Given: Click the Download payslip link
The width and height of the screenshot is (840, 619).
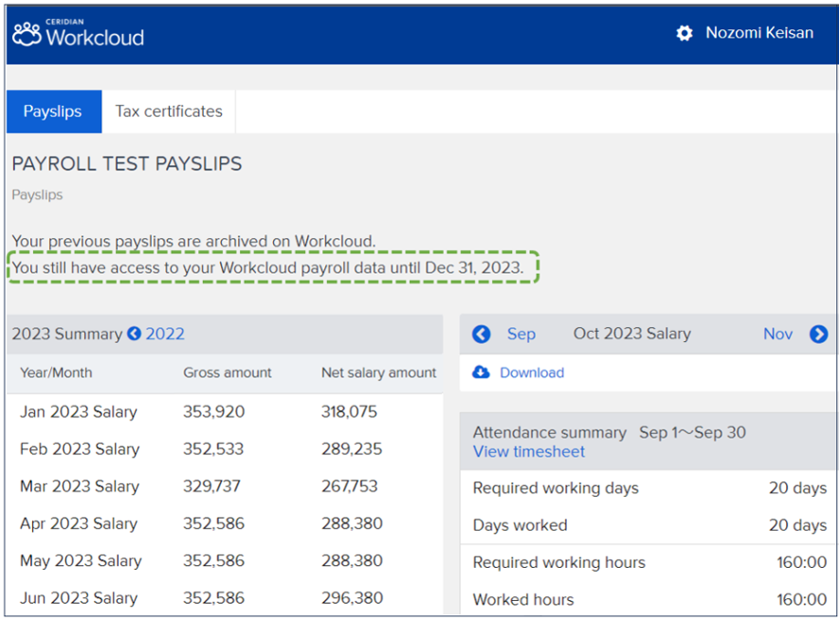Looking at the screenshot, I should 531,373.
